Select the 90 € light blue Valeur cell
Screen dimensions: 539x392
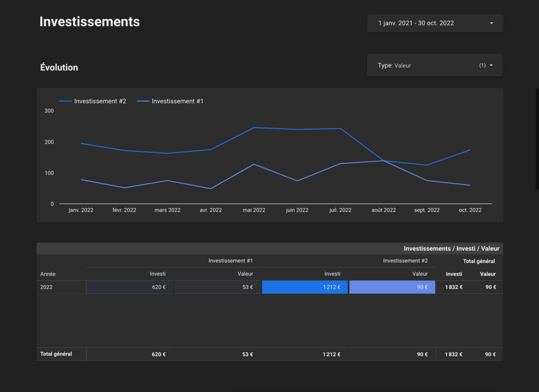pyautogui.click(x=392, y=287)
